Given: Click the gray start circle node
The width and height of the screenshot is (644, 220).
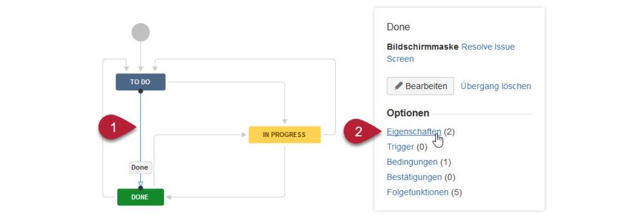Looking at the screenshot, I should click(x=140, y=32).
